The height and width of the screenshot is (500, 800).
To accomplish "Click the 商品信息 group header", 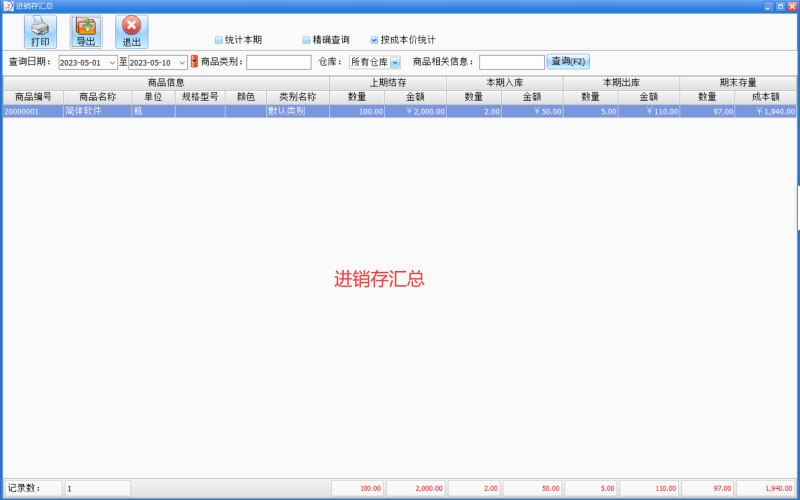I will click(166, 83).
